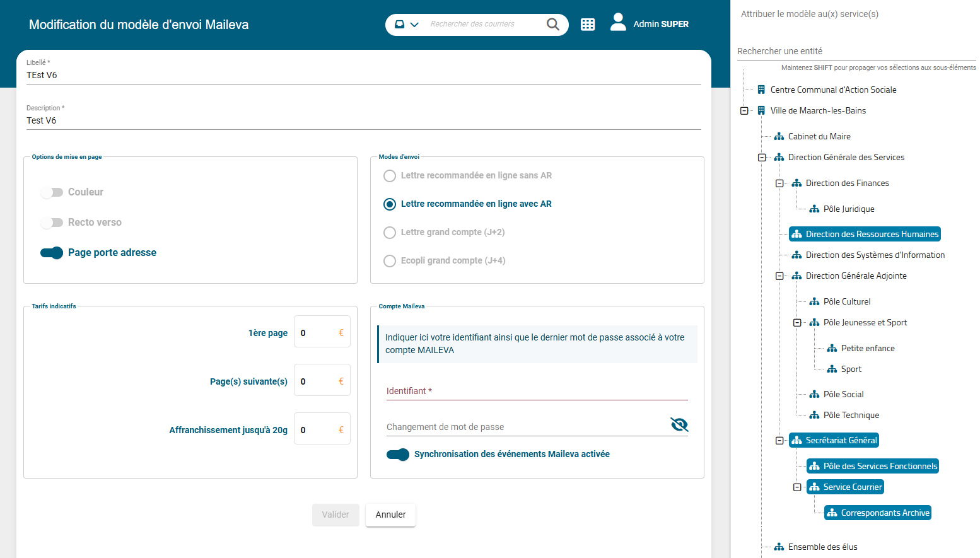Image resolution: width=980 pixels, height=558 pixels.
Task: Click the org icon of Direction Générale Adjointe
Action: [796, 276]
